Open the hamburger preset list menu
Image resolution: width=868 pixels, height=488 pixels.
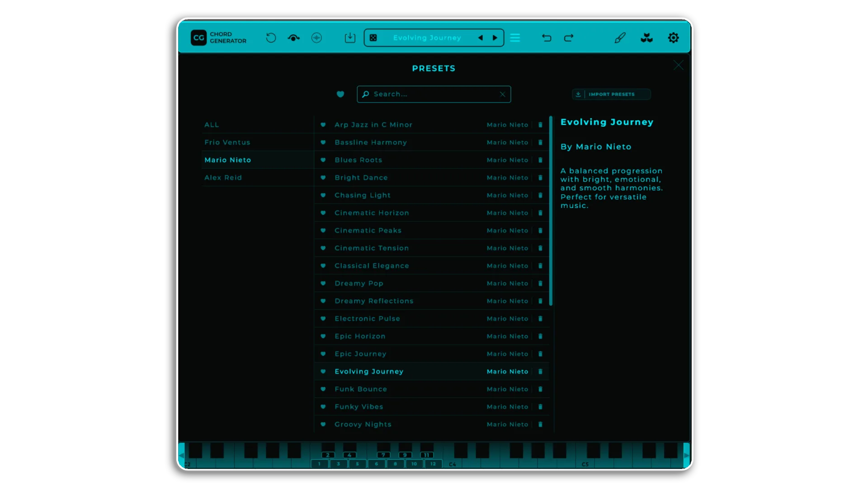point(515,38)
